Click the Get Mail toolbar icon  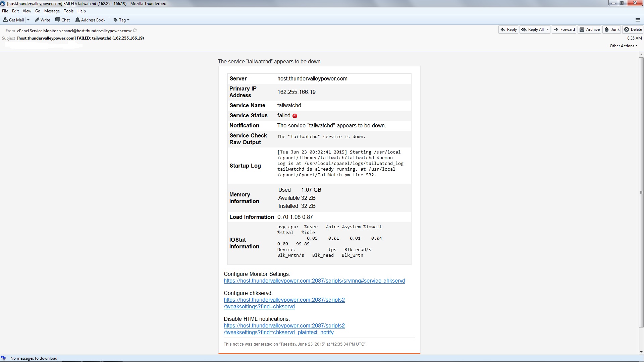click(5, 20)
